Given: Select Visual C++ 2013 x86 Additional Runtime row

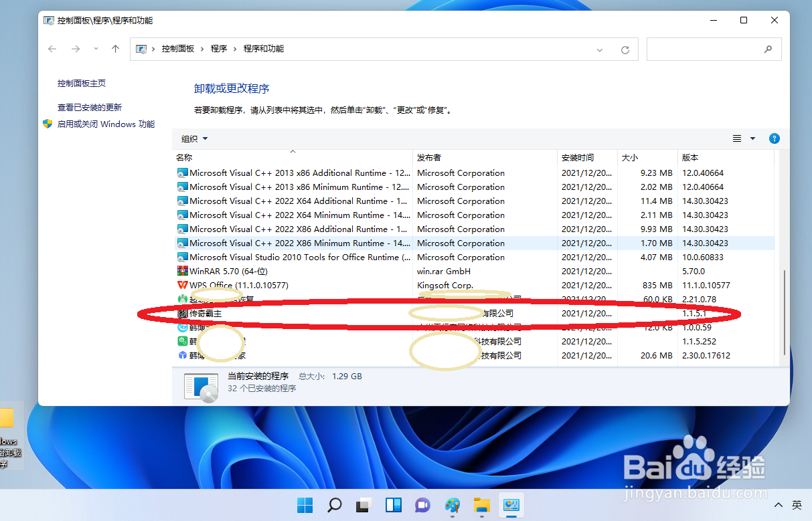Looking at the screenshot, I should click(474, 173).
